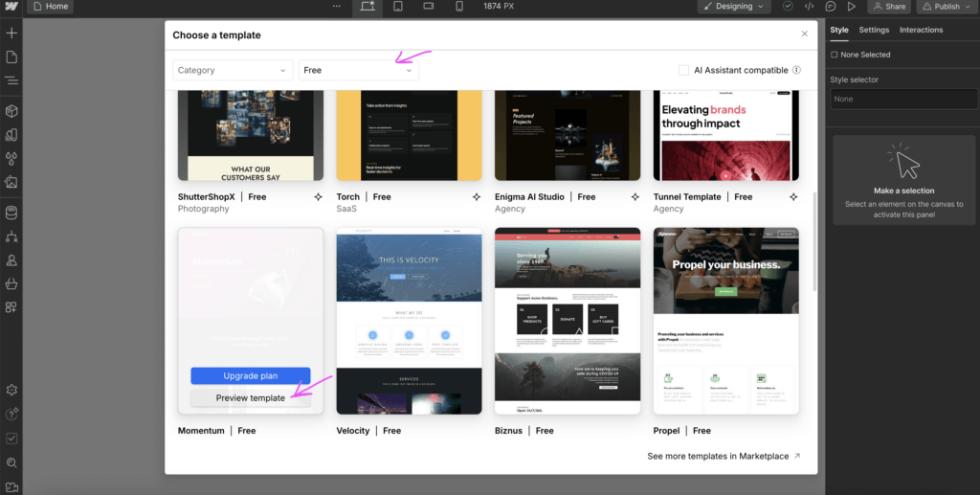Image resolution: width=980 pixels, height=495 pixels.
Task: Open the Free pricing filter dropdown
Action: [359, 70]
